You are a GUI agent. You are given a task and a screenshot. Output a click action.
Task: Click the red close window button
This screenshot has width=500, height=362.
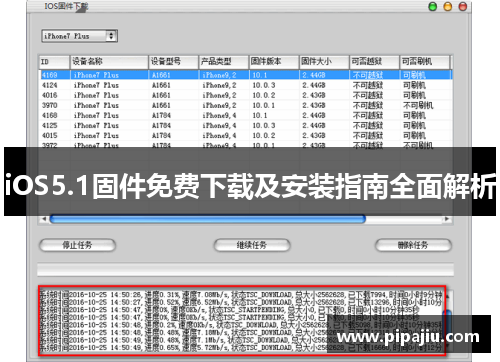click(463, 7)
